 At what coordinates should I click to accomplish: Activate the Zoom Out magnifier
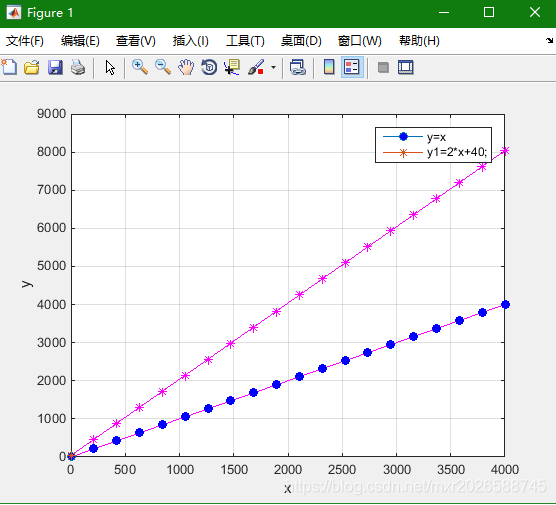163,67
